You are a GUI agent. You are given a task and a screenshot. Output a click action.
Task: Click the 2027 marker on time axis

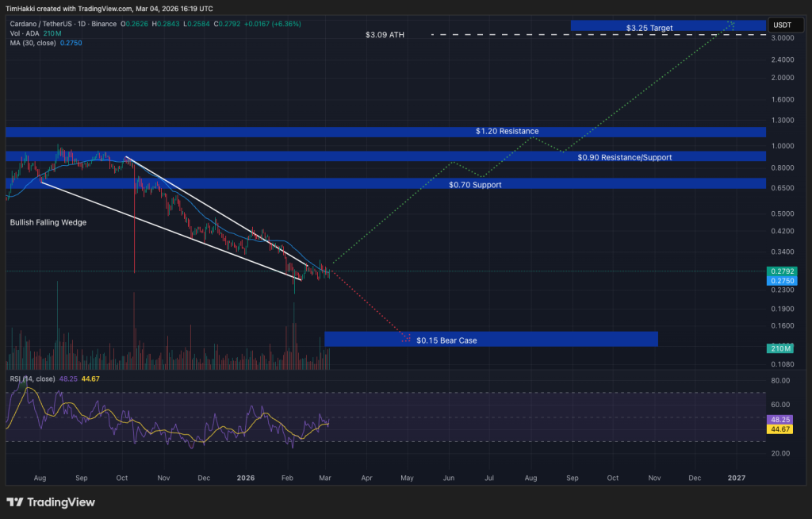737,479
